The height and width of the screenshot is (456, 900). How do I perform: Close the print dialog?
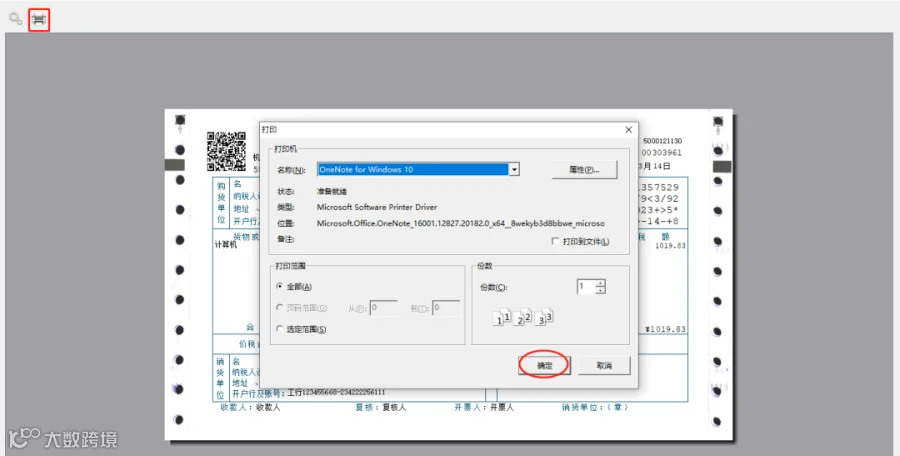(x=629, y=130)
